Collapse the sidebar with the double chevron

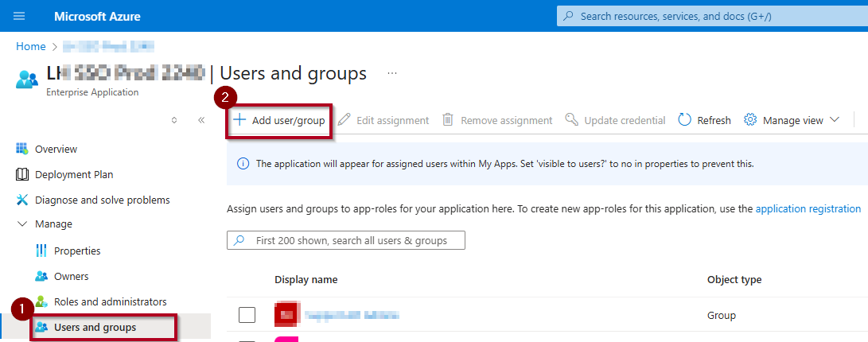[x=201, y=120]
